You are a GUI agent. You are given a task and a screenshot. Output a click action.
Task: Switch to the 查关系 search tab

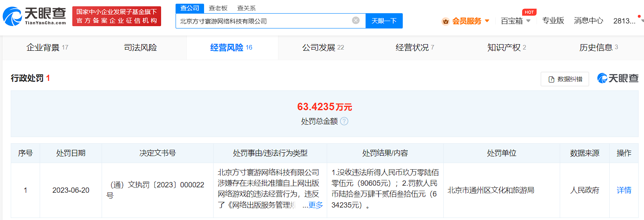coord(247,8)
